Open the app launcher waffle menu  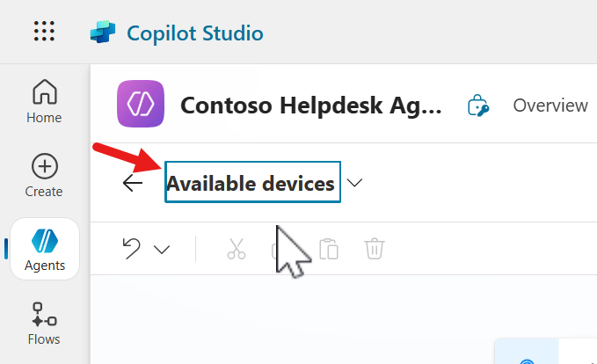pyautogui.click(x=44, y=32)
